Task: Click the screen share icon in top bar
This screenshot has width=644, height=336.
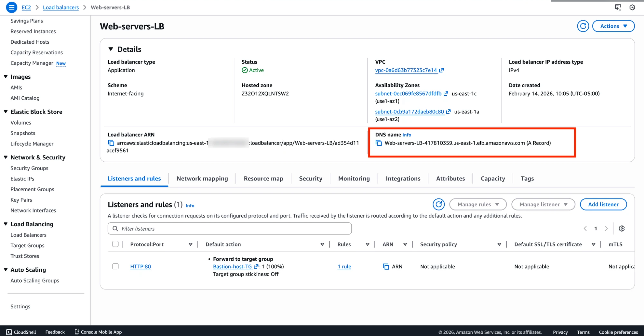Action: [x=618, y=7]
